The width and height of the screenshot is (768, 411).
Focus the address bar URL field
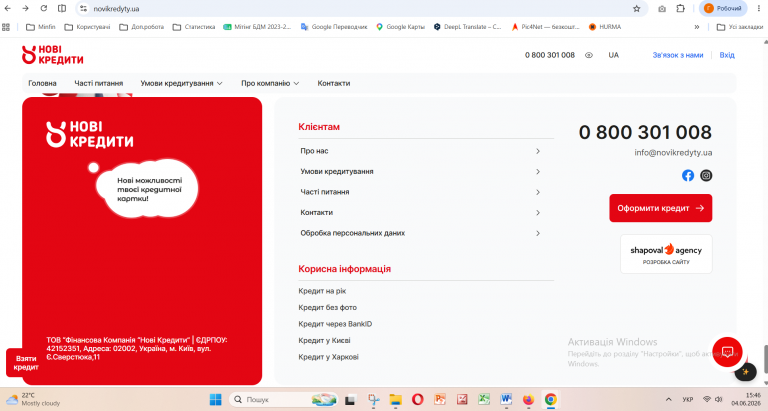point(360,8)
